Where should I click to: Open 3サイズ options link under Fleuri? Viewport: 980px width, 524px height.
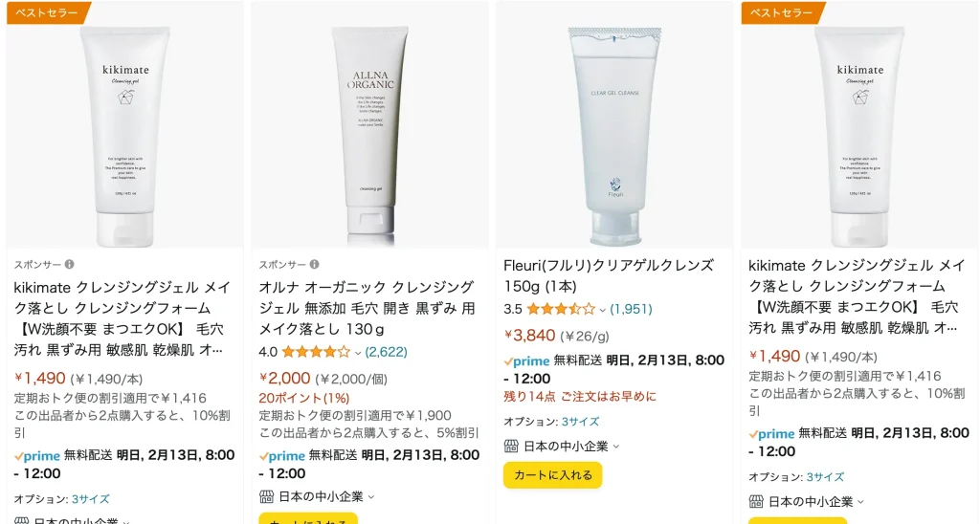(581, 422)
